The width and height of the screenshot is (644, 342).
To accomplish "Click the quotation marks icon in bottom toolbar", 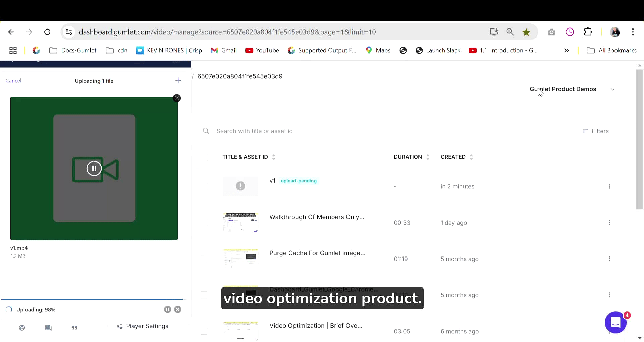I will click(x=74, y=328).
